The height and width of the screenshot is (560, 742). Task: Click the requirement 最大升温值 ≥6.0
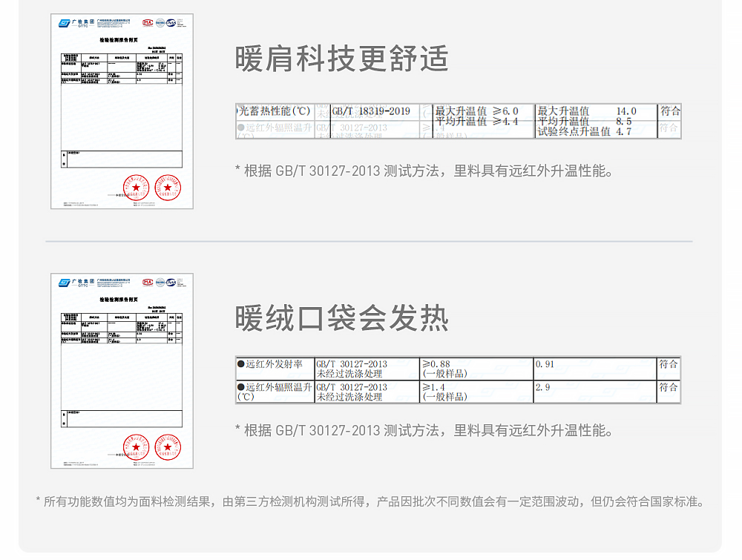coord(477,111)
